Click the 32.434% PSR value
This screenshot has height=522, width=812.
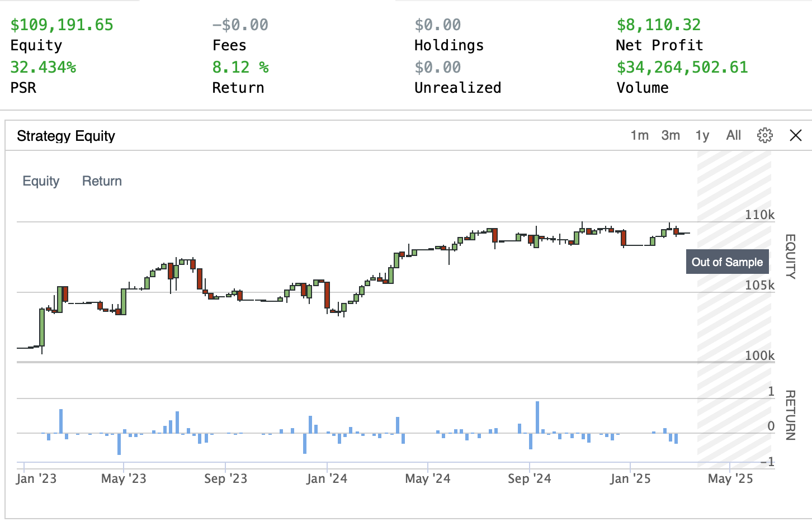pyautogui.click(x=43, y=67)
